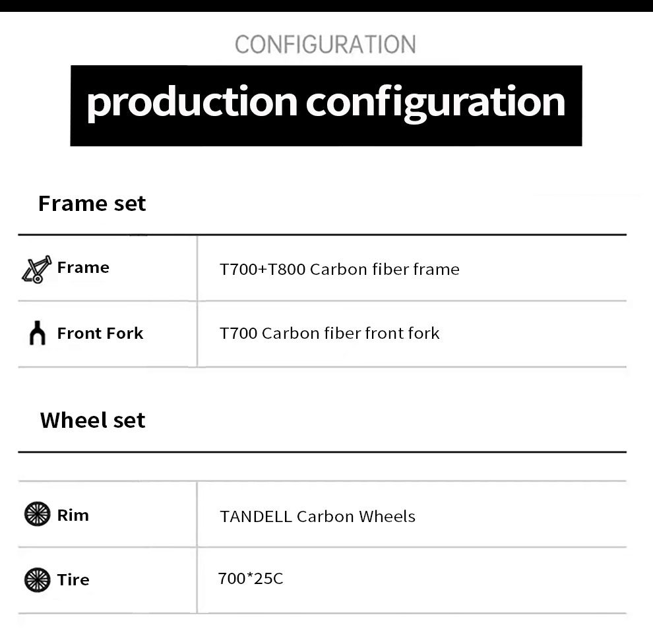The height and width of the screenshot is (644, 653).
Task: Click the word 'production' in banner
Action: (x=192, y=103)
